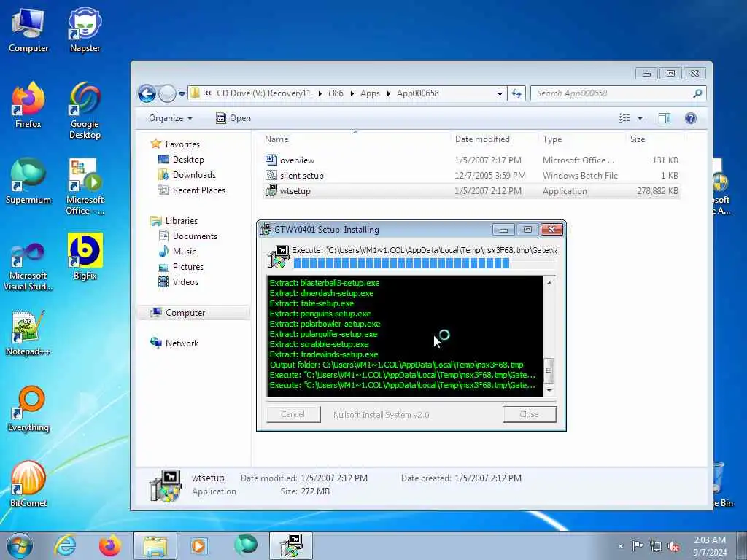Click the App000658 breadcrumb segment
747x560 pixels.
tap(417, 93)
